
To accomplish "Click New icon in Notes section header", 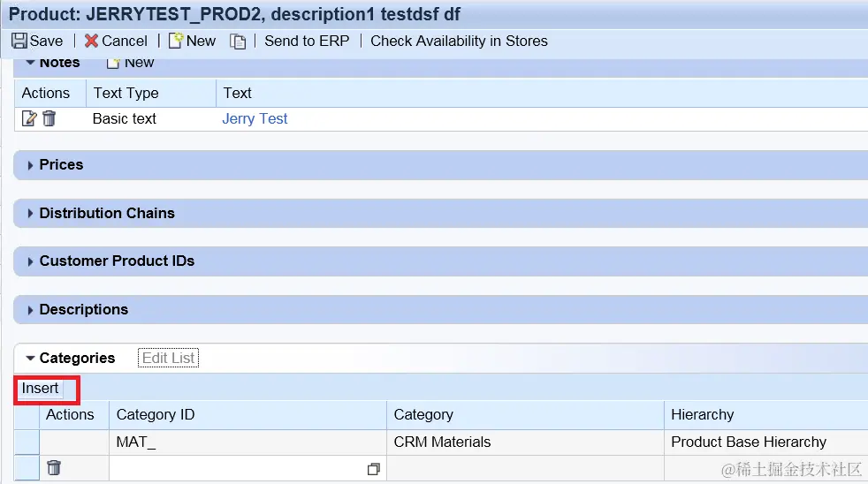I will coord(113,63).
